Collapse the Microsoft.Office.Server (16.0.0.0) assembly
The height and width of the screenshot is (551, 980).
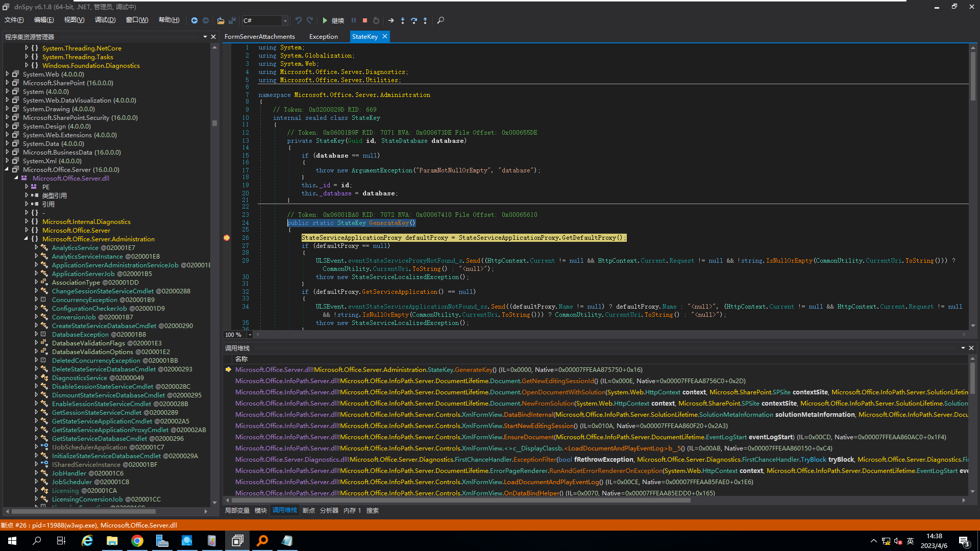coord(7,169)
